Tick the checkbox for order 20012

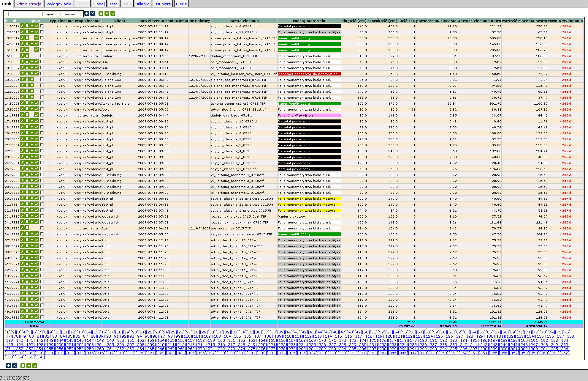42,38
